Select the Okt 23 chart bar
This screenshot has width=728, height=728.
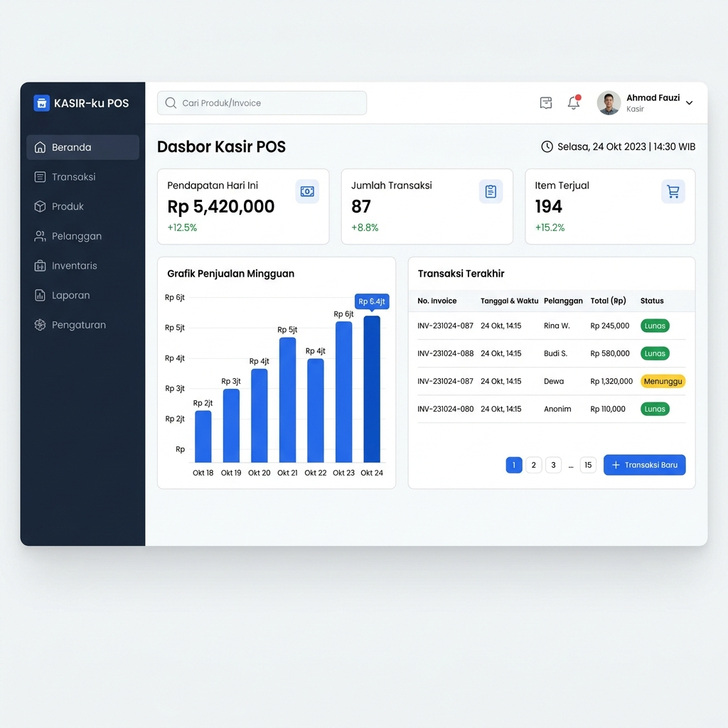pyautogui.click(x=343, y=392)
